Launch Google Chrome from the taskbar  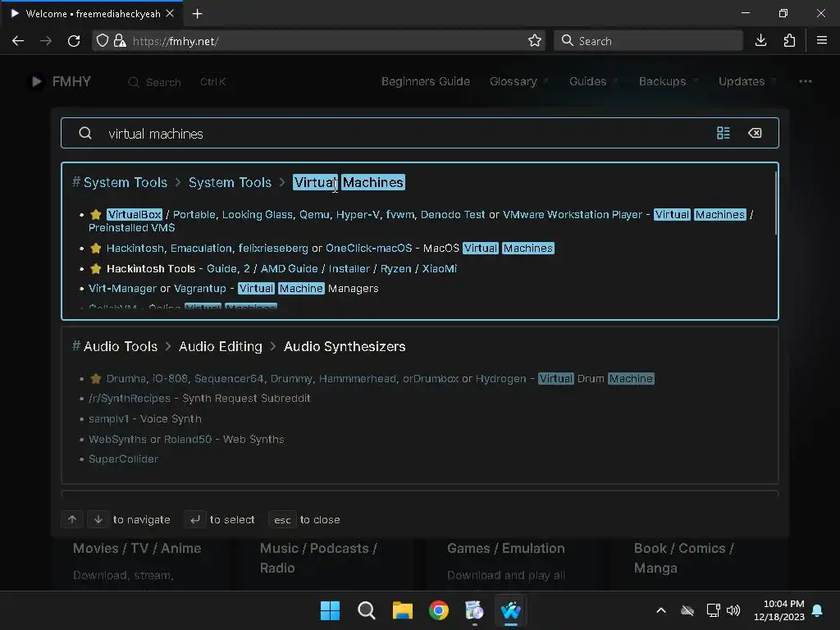click(x=439, y=610)
